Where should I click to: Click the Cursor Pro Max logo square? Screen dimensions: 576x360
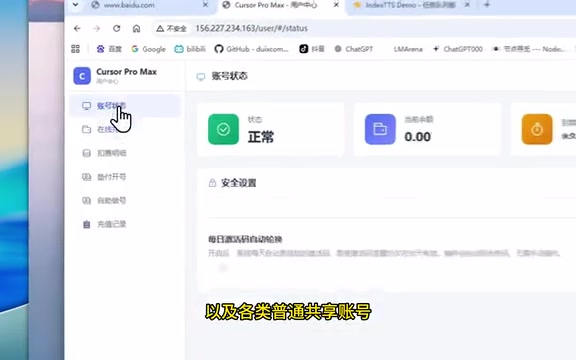coord(82,76)
